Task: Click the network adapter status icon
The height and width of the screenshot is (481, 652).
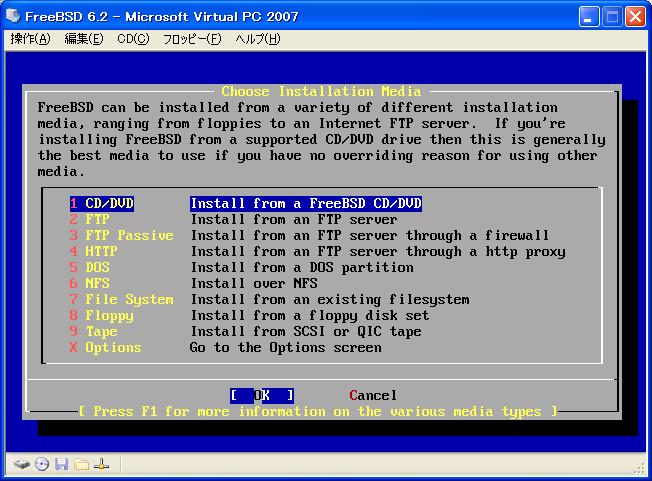Action: (x=101, y=464)
